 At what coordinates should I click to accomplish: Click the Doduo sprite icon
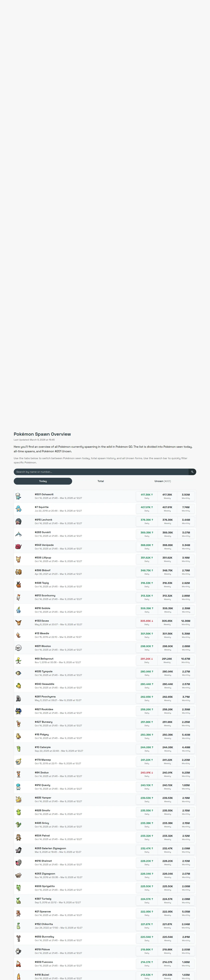18,774
